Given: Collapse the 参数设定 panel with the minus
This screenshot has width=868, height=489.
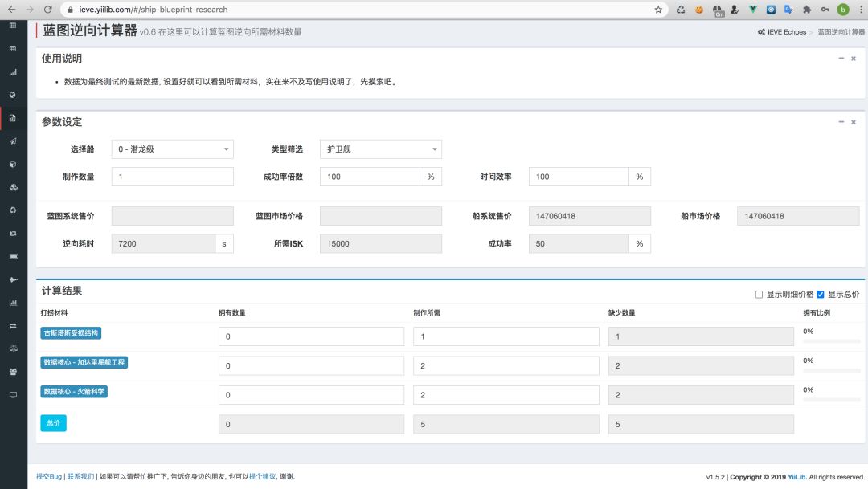Looking at the screenshot, I should [x=841, y=122].
